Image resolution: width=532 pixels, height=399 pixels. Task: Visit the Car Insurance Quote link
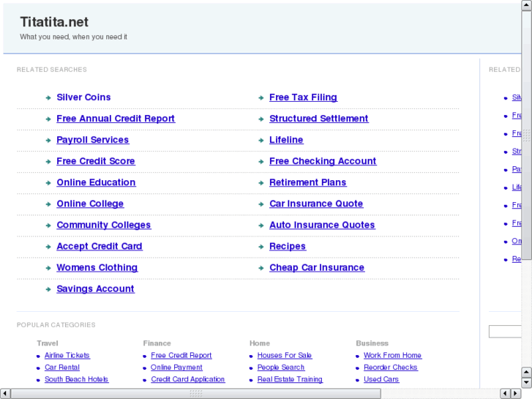click(316, 204)
